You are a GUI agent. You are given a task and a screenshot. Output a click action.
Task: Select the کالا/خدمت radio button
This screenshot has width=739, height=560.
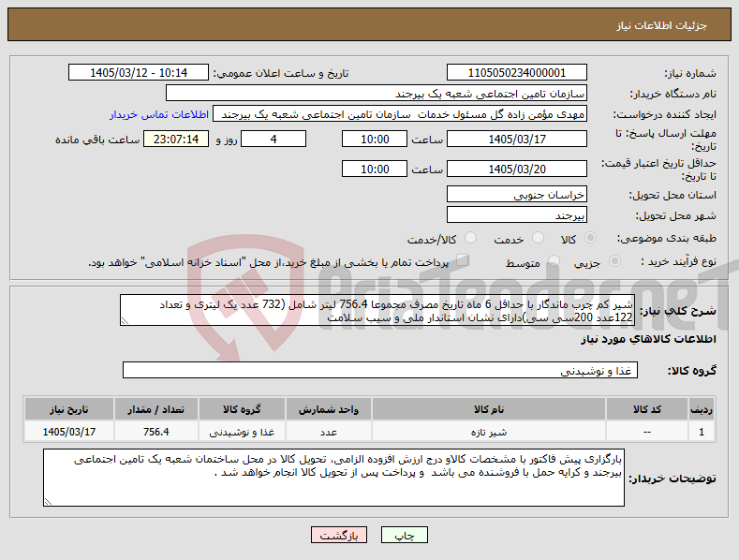pyautogui.click(x=470, y=238)
